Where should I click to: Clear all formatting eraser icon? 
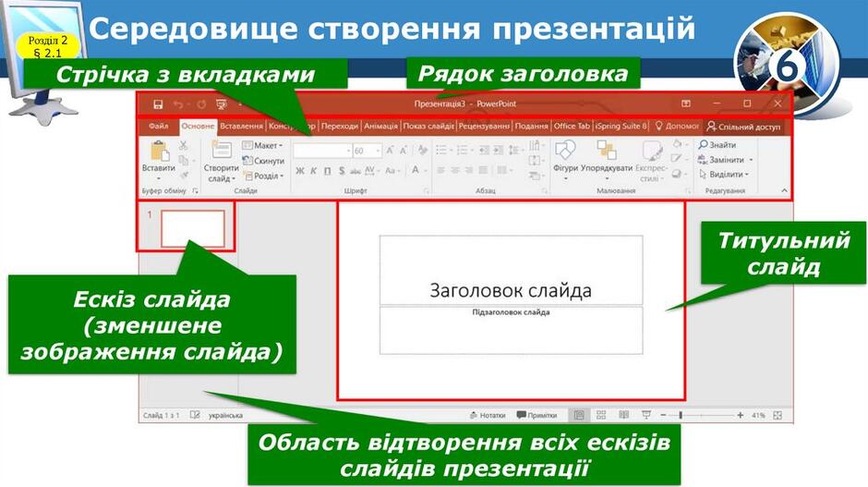click(x=422, y=150)
